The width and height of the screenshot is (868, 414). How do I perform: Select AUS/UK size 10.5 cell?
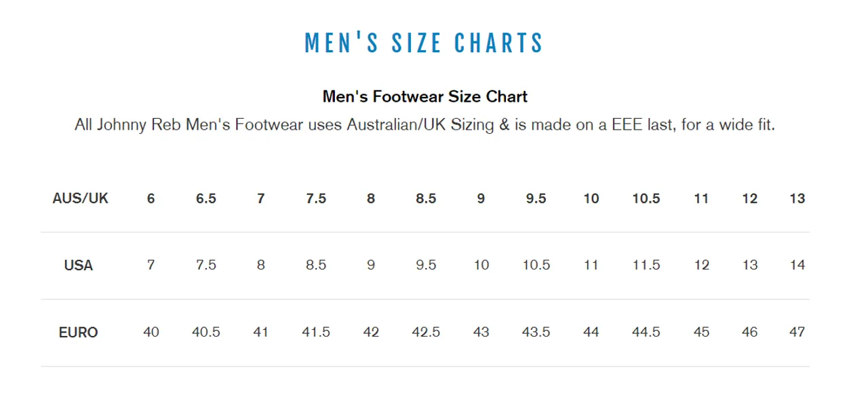[x=646, y=198]
